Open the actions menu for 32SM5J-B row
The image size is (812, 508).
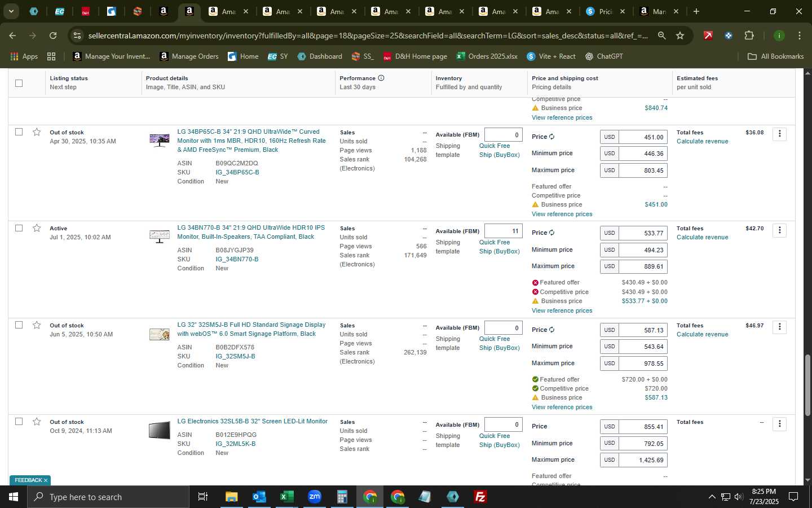779,327
